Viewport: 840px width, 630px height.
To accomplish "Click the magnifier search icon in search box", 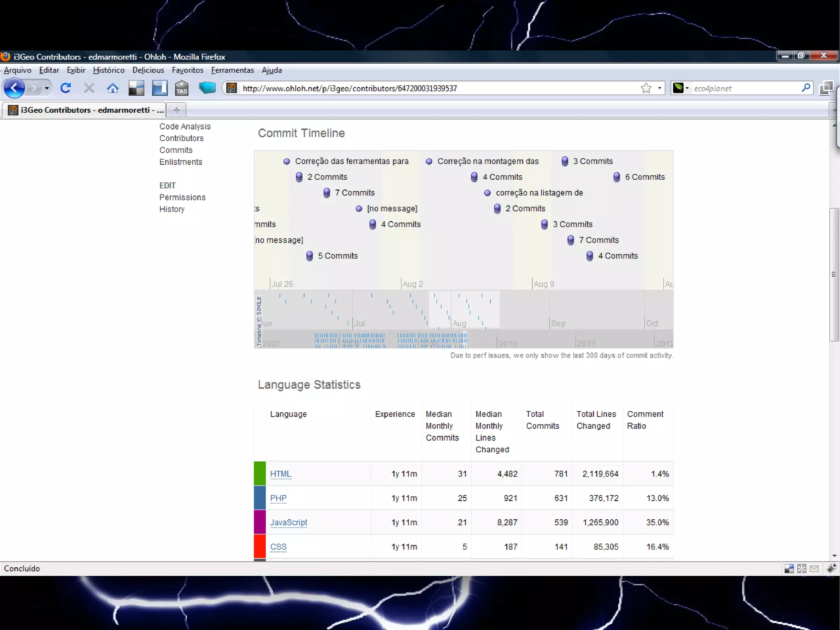I will pos(806,88).
